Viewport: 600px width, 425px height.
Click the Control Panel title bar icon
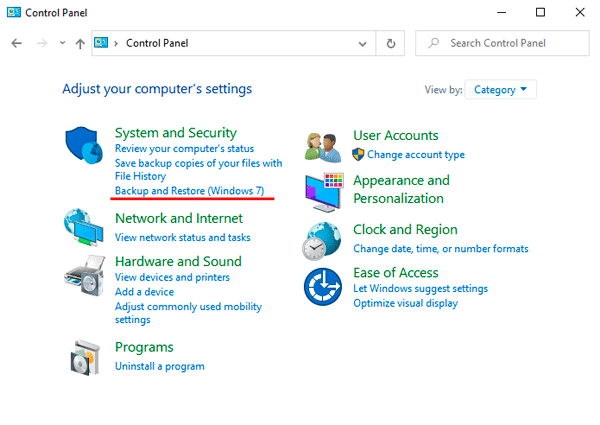pyautogui.click(x=14, y=12)
